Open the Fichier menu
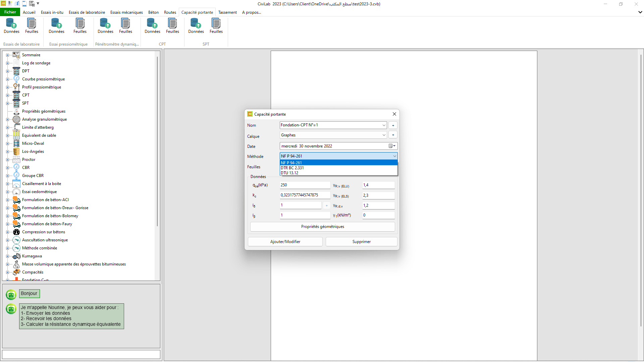 coord(10,12)
